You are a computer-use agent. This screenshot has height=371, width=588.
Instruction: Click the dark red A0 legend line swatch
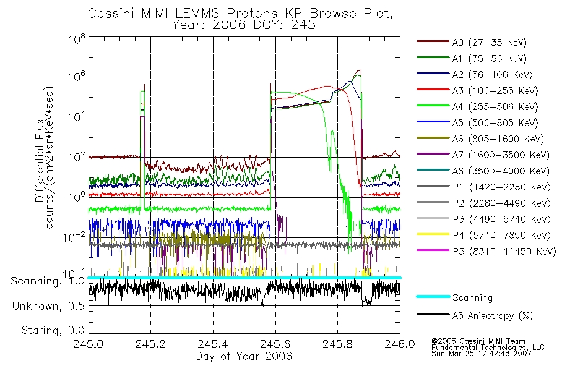point(433,41)
